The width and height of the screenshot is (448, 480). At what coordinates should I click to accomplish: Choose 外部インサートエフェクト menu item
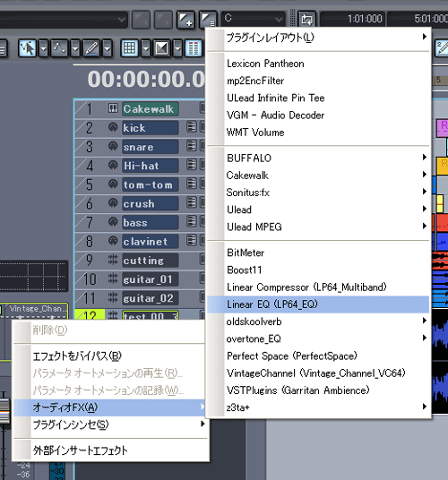pos(109,450)
